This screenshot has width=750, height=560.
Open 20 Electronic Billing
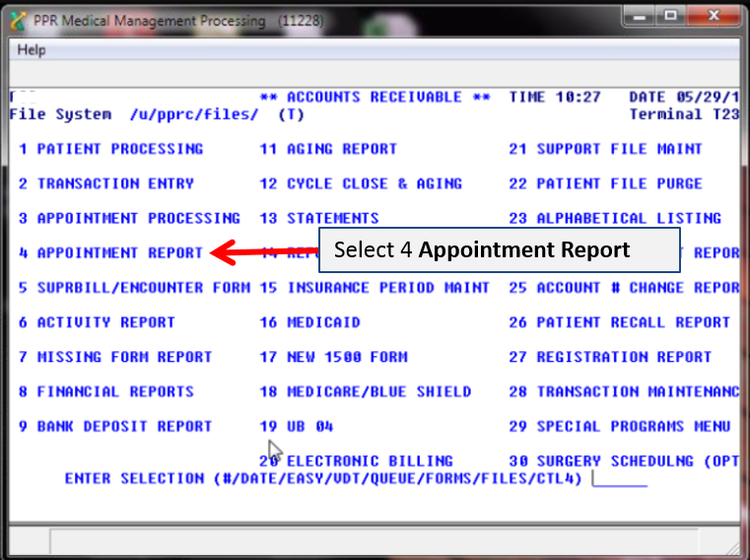click(x=357, y=460)
